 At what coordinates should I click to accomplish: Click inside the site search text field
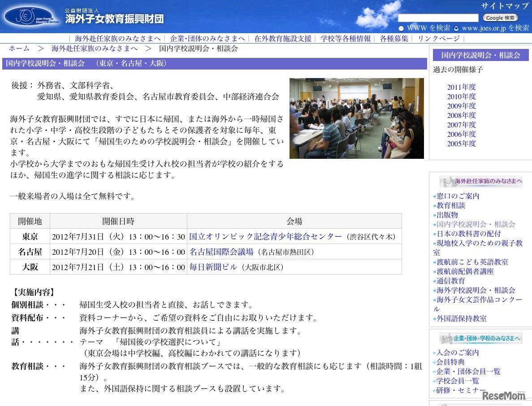click(x=438, y=18)
